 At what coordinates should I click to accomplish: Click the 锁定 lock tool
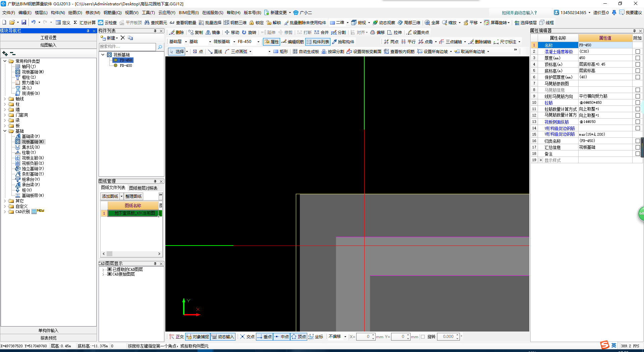[256, 23]
